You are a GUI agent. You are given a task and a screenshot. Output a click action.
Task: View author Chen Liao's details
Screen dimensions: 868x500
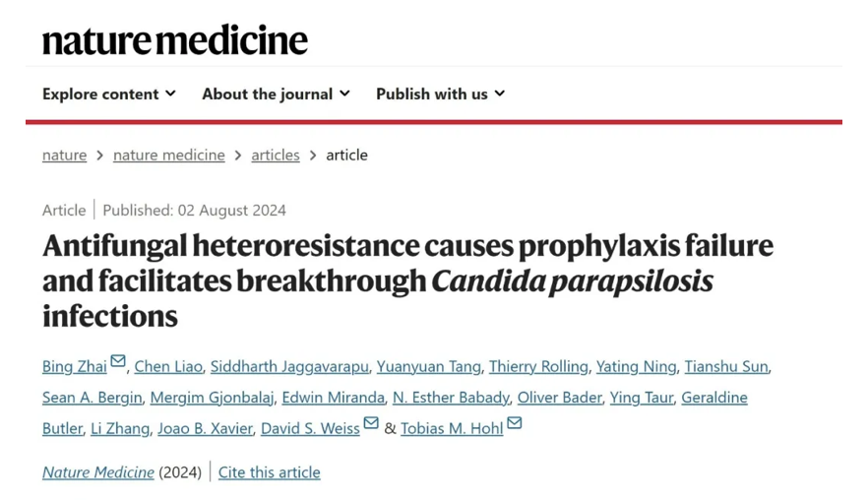click(x=168, y=366)
